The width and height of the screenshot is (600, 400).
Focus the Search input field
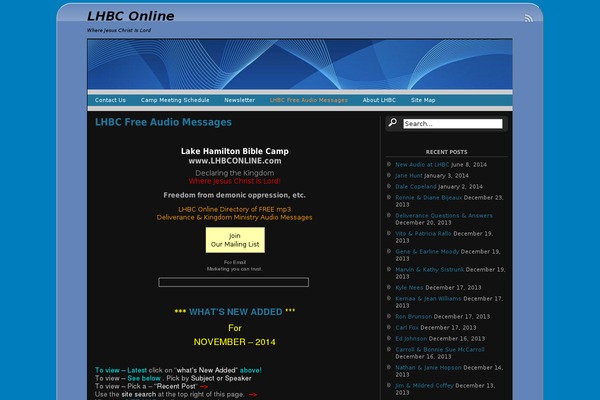point(453,124)
